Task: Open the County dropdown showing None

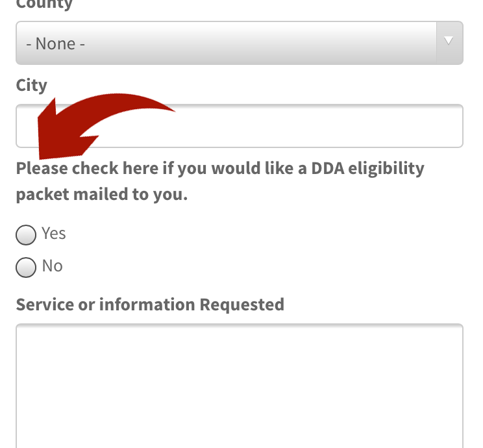Action: pos(239,43)
